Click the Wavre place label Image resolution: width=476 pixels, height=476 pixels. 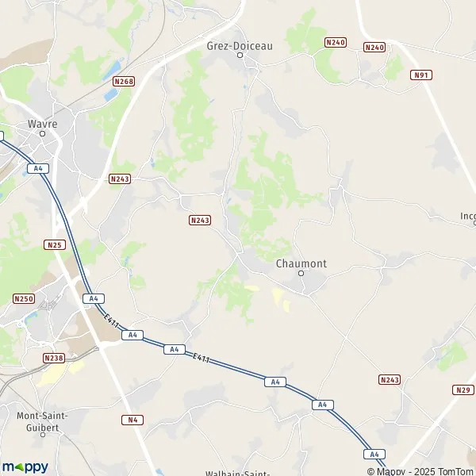point(43,124)
